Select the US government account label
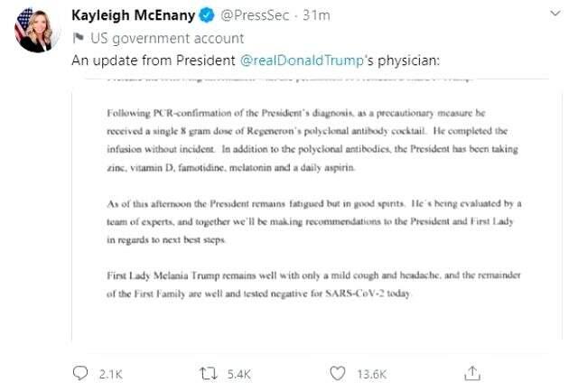 point(167,39)
